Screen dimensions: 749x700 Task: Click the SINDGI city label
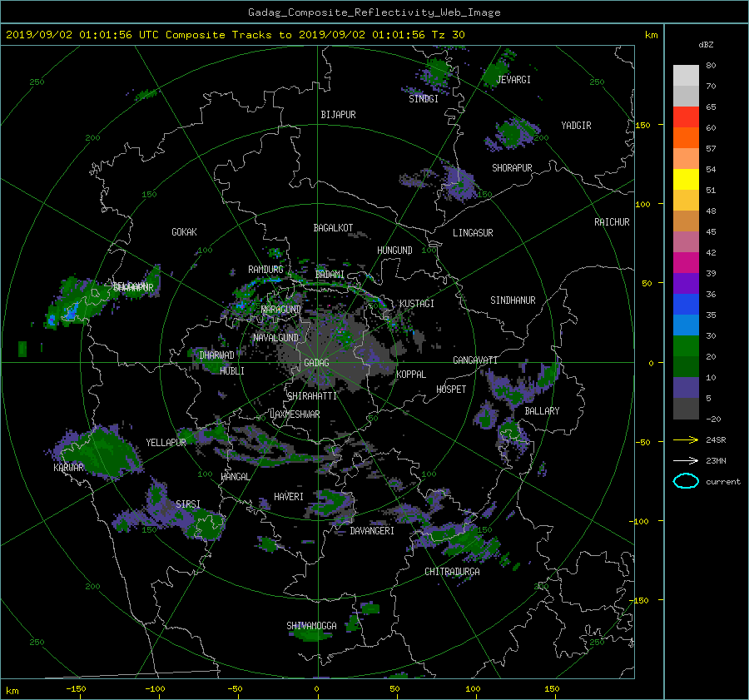[x=424, y=99]
